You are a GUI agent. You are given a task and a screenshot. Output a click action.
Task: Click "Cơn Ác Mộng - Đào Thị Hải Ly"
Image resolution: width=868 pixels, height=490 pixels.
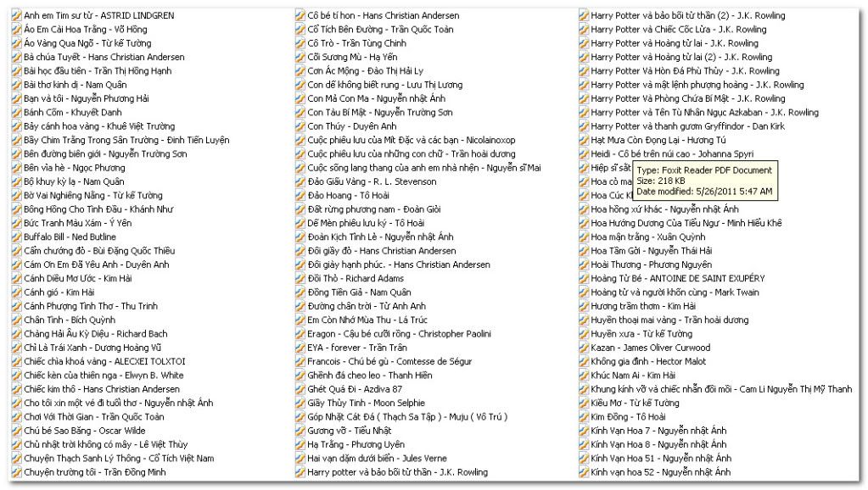pyautogui.click(x=366, y=71)
